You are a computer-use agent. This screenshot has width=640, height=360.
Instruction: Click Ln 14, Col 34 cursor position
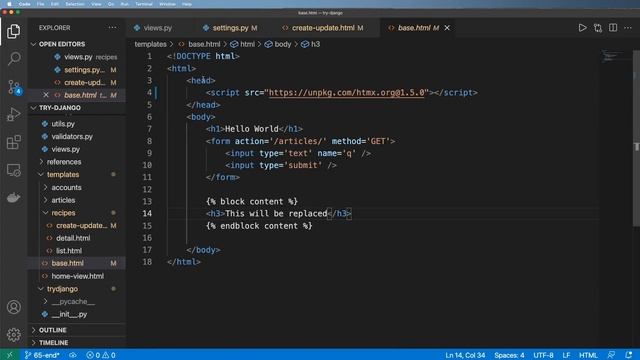tap(465, 355)
